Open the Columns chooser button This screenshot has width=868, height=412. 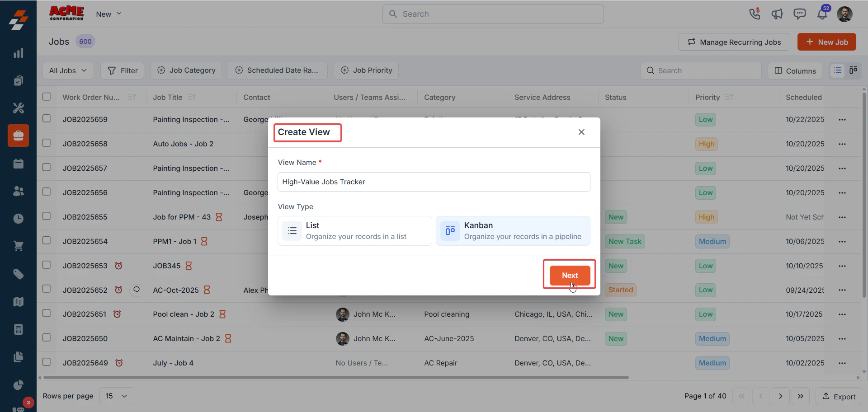[x=795, y=71]
